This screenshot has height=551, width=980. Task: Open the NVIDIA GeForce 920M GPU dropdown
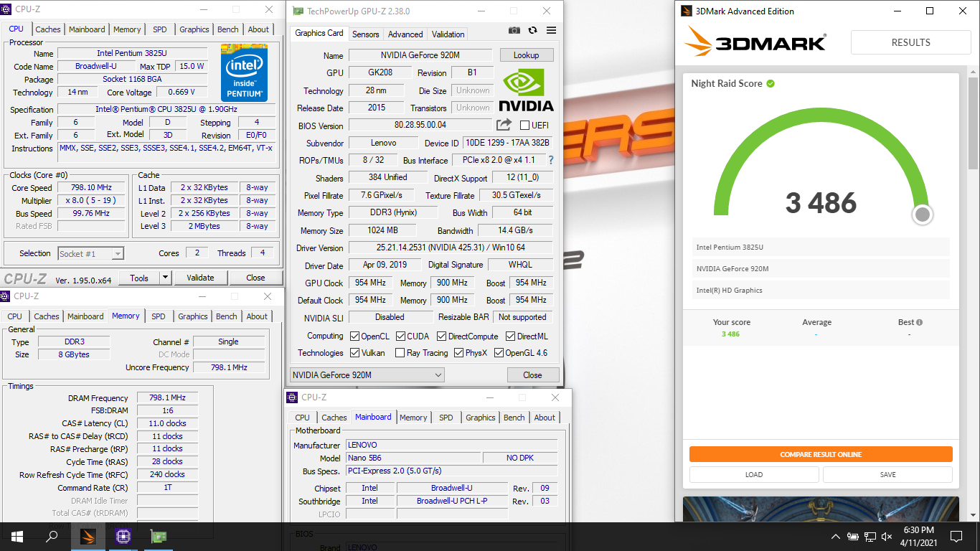(367, 375)
